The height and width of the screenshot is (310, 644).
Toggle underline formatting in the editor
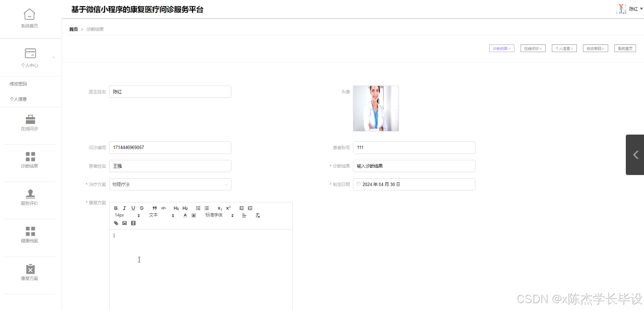click(133, 208)
